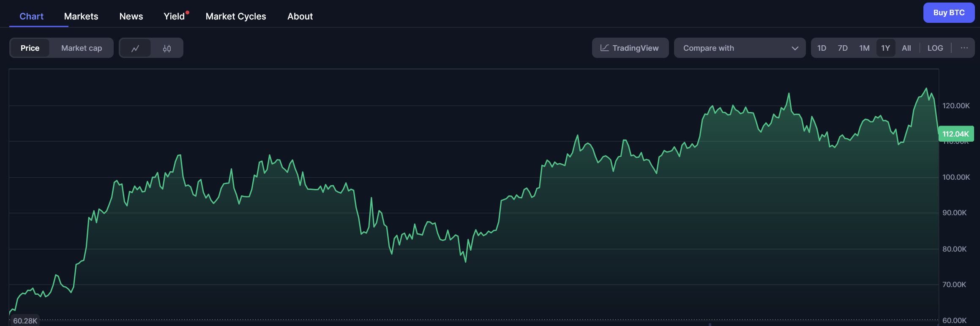Click the Buy BTC button
The width and height of the screenshot is (980, 326).
pos(949,13)
